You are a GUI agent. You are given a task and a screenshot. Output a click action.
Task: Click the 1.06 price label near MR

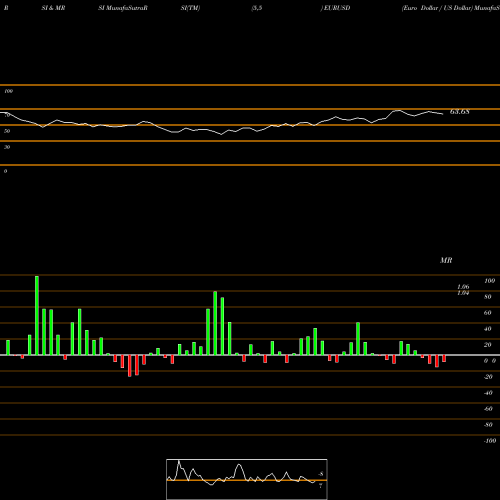pyautogui.click(x=463, y=287)
